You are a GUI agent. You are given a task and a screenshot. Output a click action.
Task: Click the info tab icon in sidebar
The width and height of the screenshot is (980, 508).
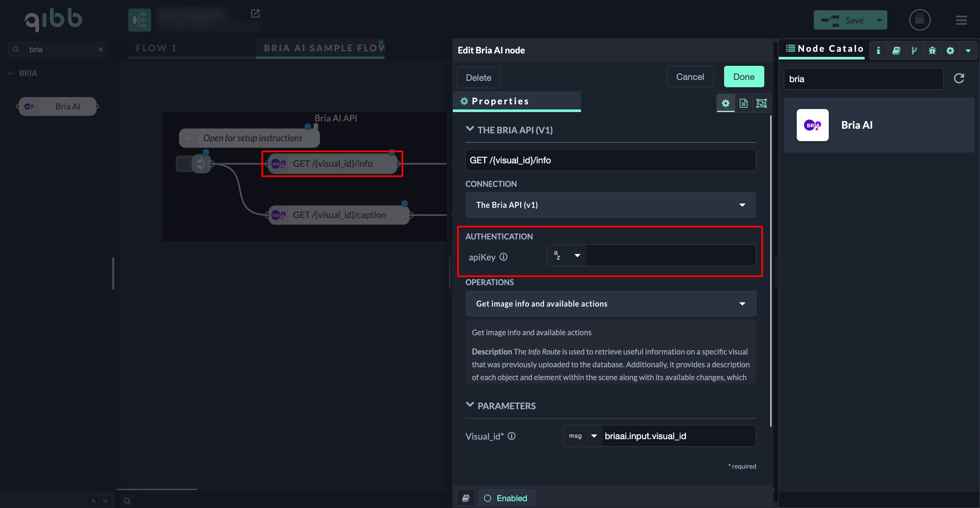point(878,50)
